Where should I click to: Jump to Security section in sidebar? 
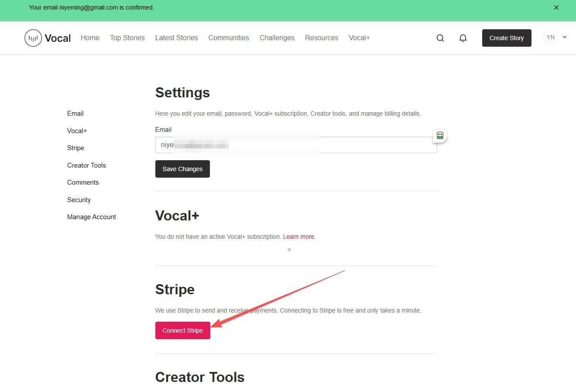(79, 200)
